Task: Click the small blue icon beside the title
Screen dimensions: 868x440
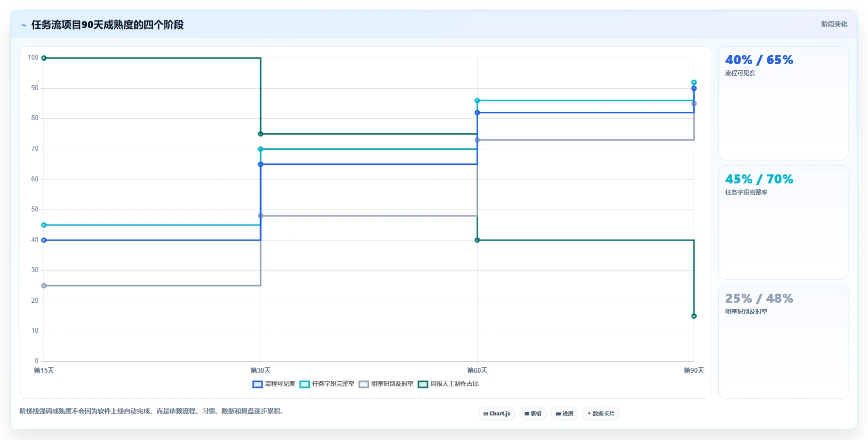Action: [24, 25]
